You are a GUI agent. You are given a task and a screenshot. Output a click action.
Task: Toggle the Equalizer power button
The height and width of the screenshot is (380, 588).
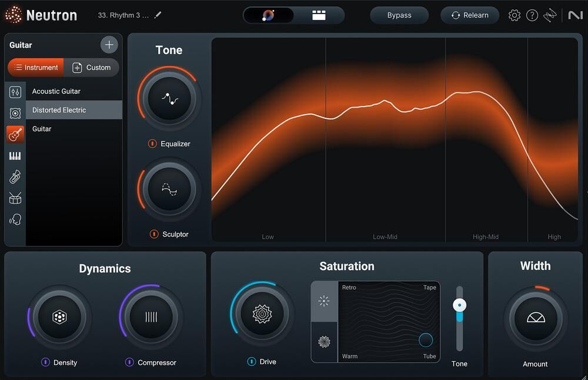[x=152, y=144]
